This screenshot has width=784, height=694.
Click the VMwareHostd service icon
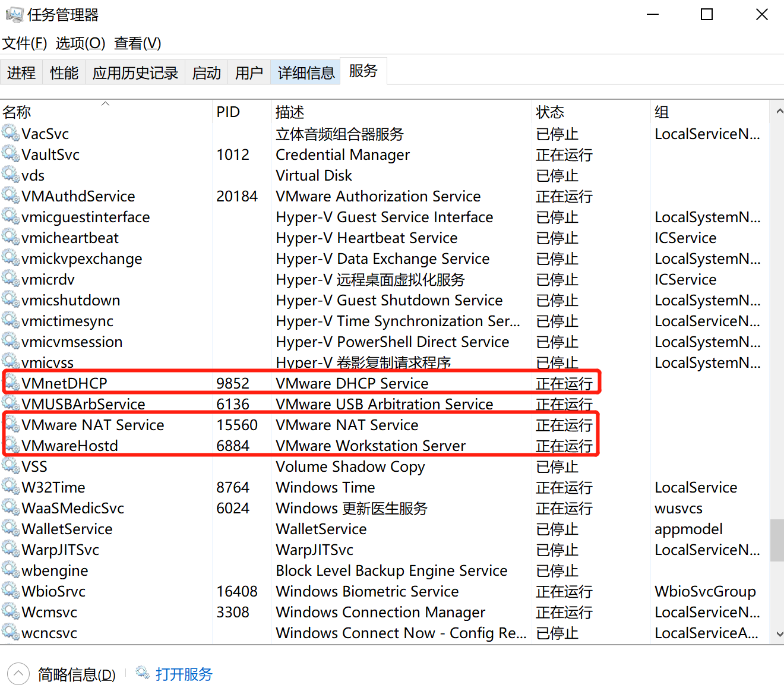click(x=12, y=445)
